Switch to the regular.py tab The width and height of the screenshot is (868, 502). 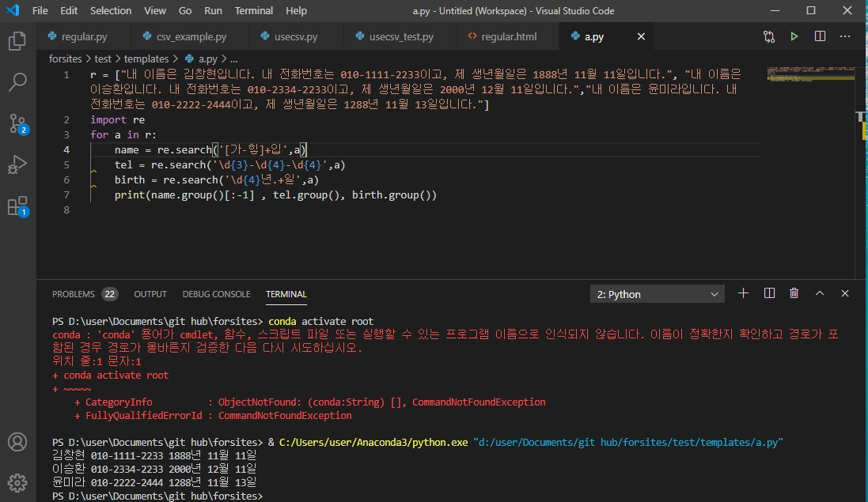[x=84, y=36]
